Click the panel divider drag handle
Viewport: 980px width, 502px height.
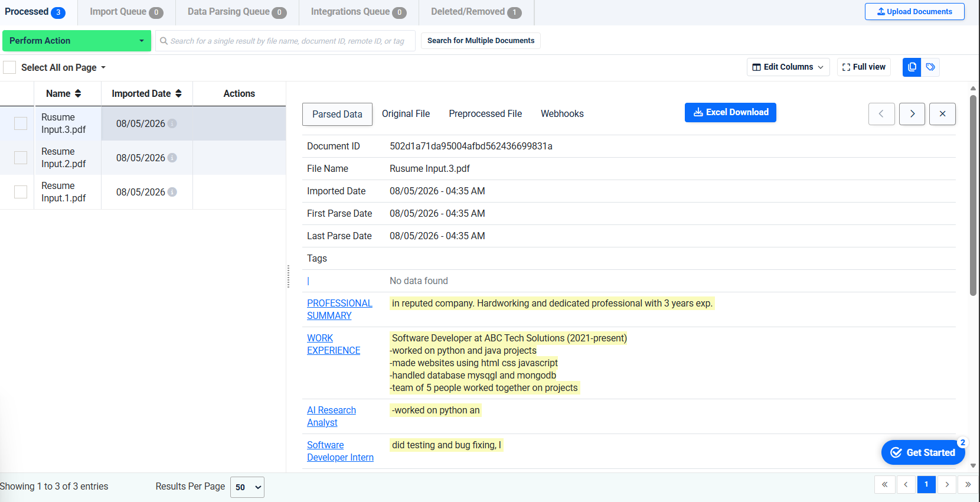(x=288, y=276)
